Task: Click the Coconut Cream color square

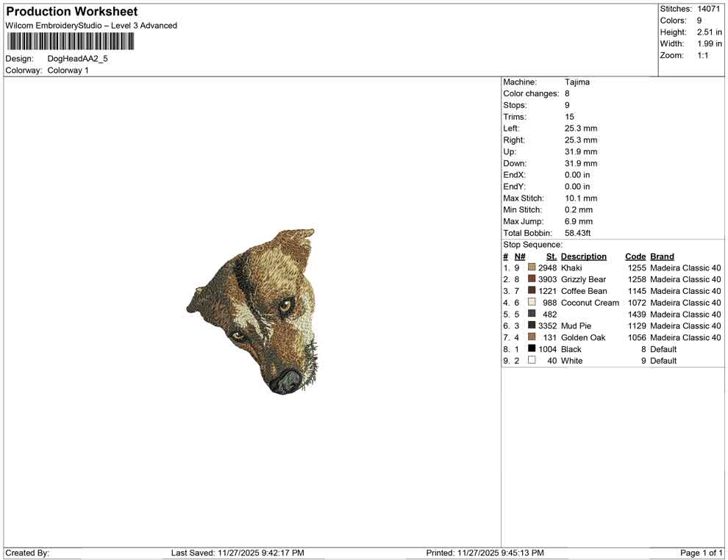Action: (531, 303)
